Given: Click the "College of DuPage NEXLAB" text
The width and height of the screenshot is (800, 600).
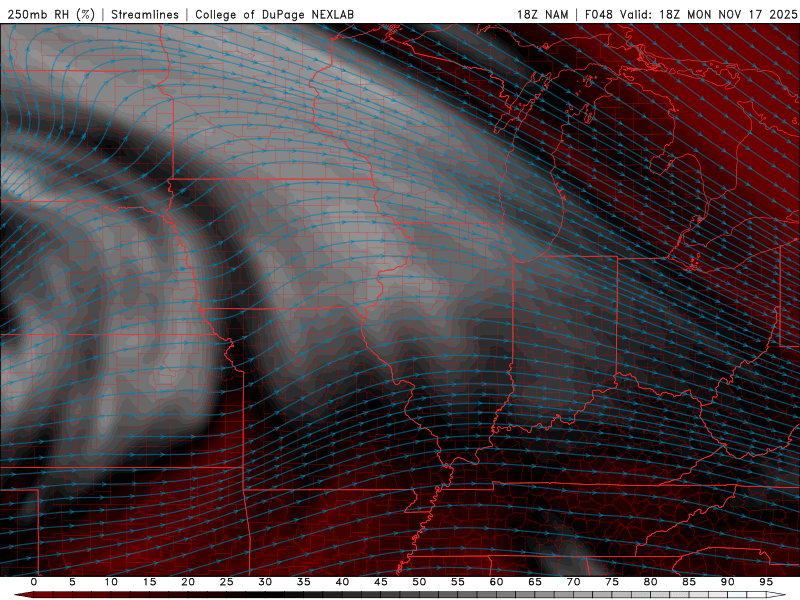Looking at the screenshot, I should [274, 14].
